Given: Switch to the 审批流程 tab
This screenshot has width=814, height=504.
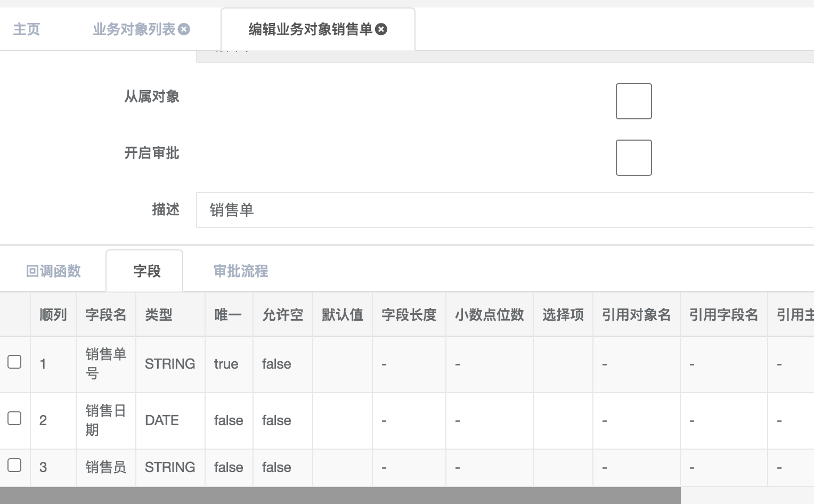Looking at the screenshot, I should coord(241,271).
